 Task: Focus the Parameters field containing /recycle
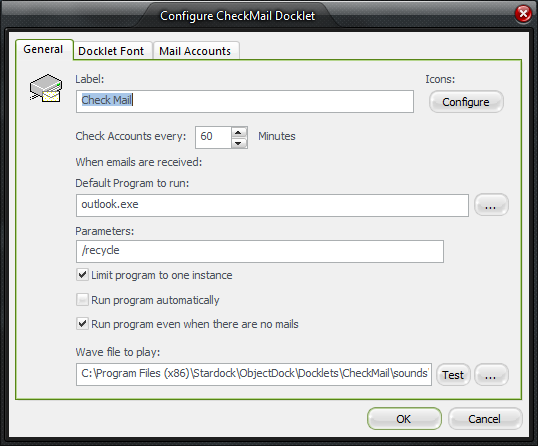tap(260, 251)
